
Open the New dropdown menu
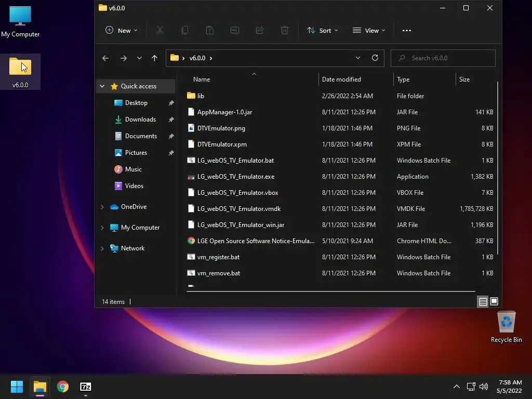pyautogui.click(x=121, y=31)
